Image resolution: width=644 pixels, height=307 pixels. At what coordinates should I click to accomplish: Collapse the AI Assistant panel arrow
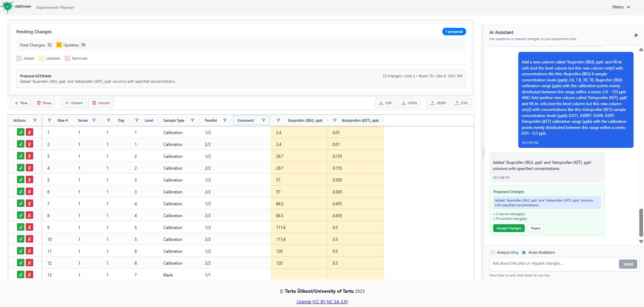[636, 35]
